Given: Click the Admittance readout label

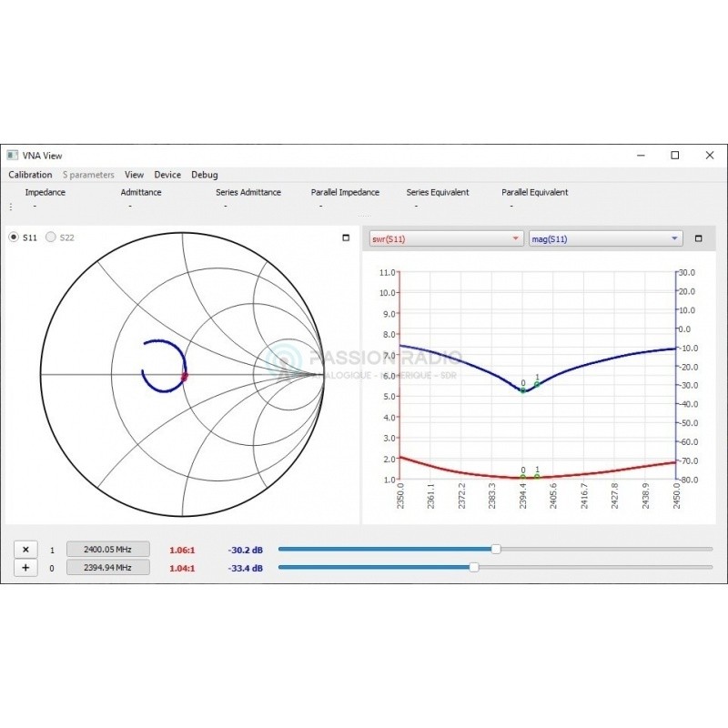Looking at the screenshot, I should [x=141, y=192].
